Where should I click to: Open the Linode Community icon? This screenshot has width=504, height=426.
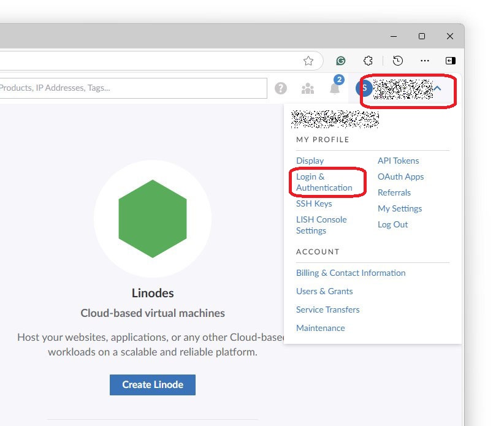point(308,88)
